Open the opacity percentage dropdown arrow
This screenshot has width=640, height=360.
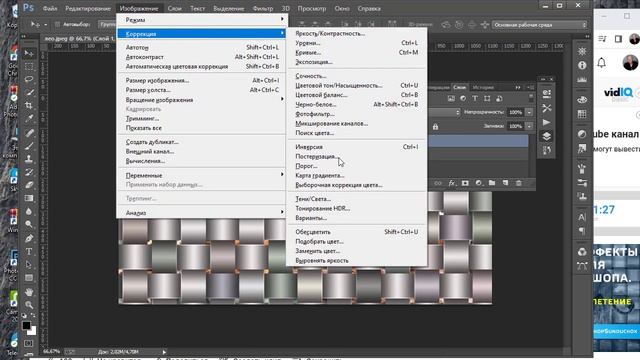(x=529, y=112)
